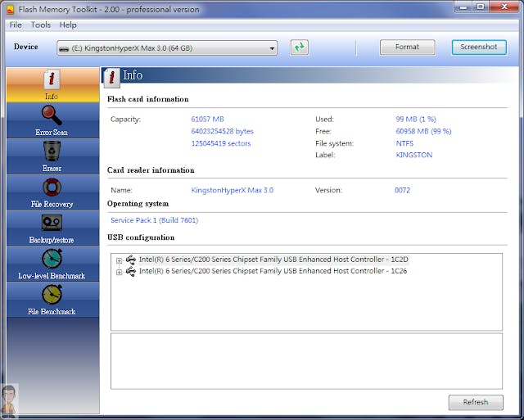Select USB Host Controller 1C26 row
The height and width of the screenshot is (420, 524).
click(273, 271)
